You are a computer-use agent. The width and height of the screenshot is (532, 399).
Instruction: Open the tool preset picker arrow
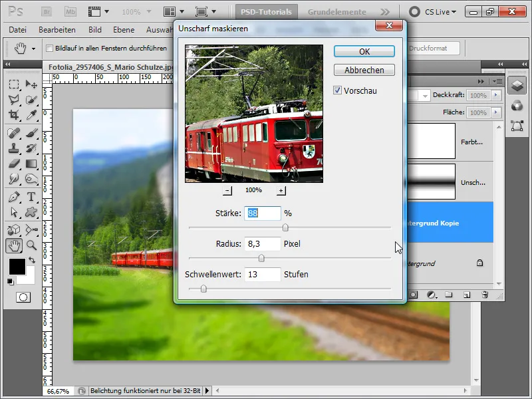34,49
